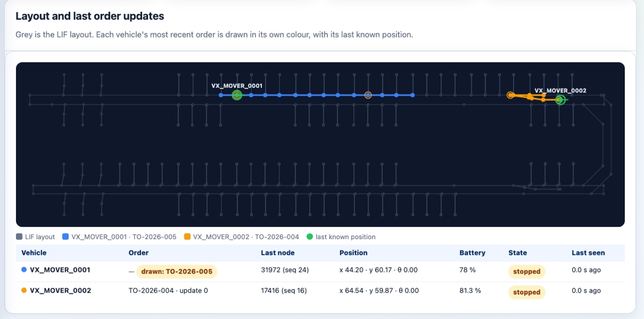The width and height of the screenshot is (644, 319).
Task: Click the blue VX_MOVER_0001 legend swatch
Action: 65,236
